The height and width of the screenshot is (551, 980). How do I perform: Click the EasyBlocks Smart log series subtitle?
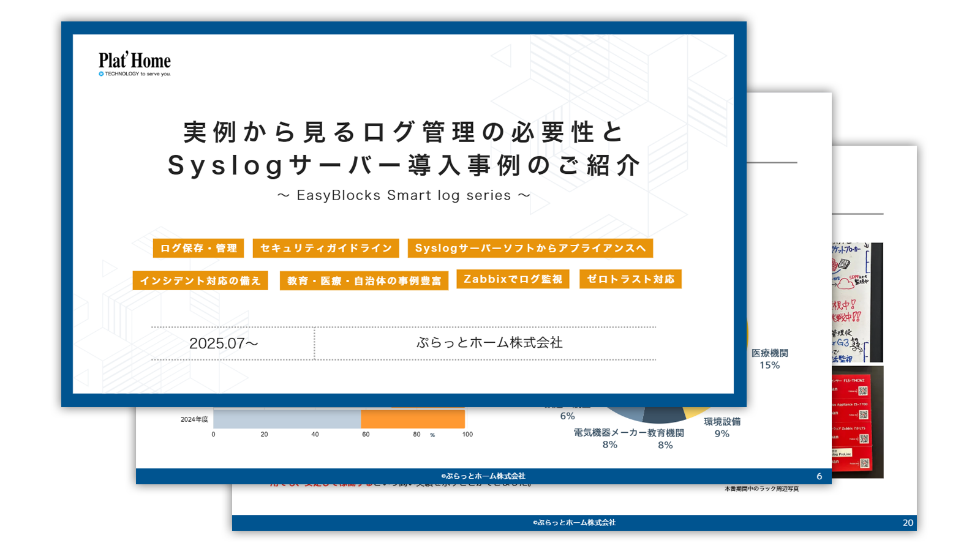[404, 195]
